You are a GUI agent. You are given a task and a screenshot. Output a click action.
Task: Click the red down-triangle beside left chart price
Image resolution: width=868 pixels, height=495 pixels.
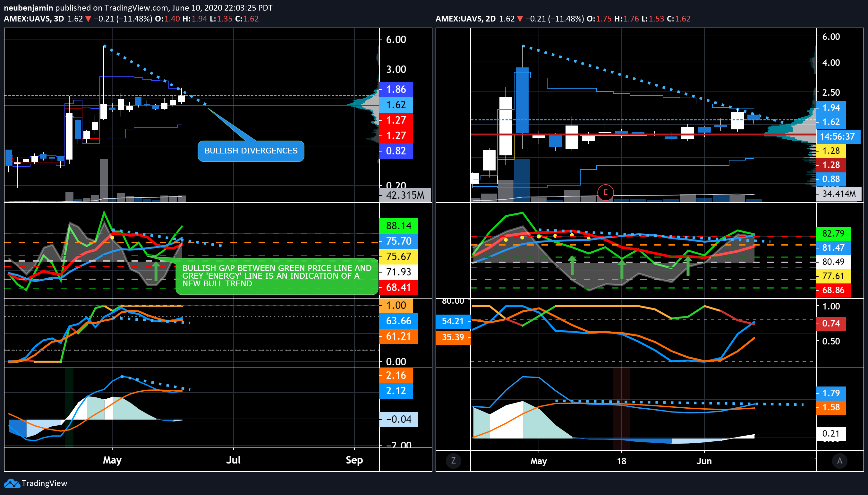pos(88,19)
